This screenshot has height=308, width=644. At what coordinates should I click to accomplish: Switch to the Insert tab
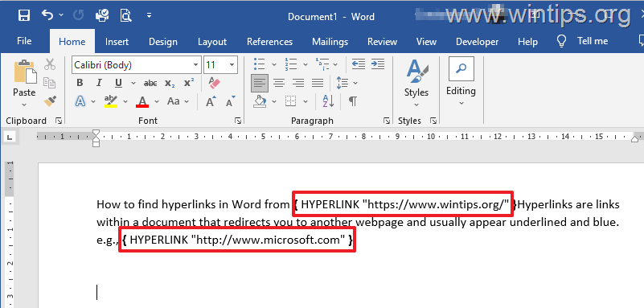pos(117,42)
